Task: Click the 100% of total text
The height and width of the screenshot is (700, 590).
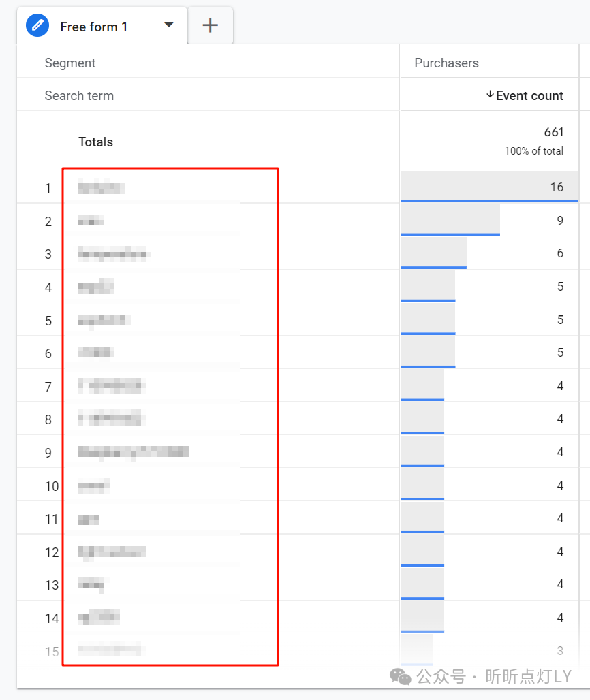Action: (x=533, y=151)
